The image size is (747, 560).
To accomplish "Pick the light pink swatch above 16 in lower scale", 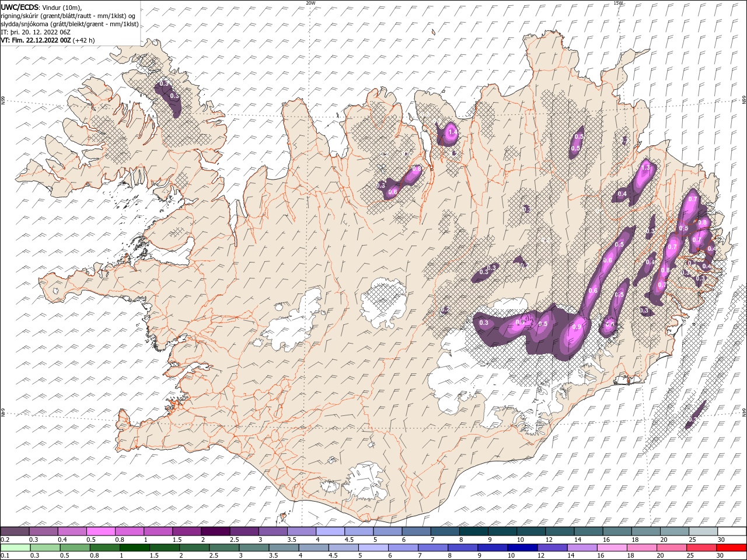I will pos(612,548).
